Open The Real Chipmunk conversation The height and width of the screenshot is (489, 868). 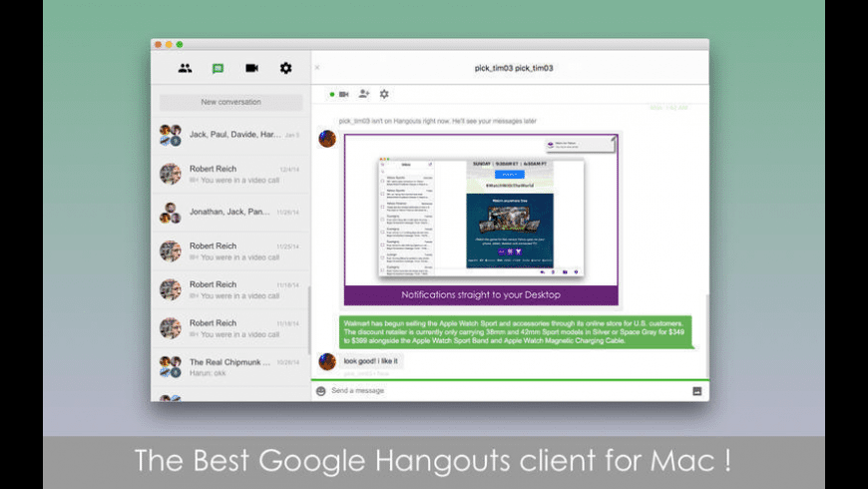point(230,366)
